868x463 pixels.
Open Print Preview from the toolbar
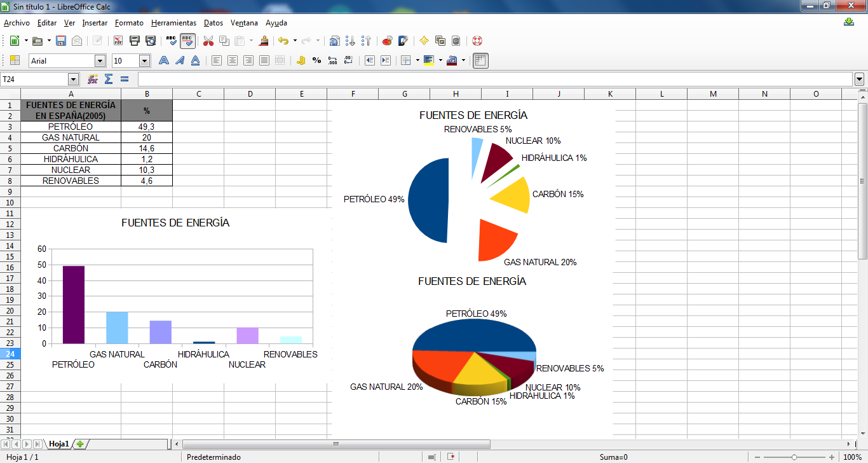151,41
